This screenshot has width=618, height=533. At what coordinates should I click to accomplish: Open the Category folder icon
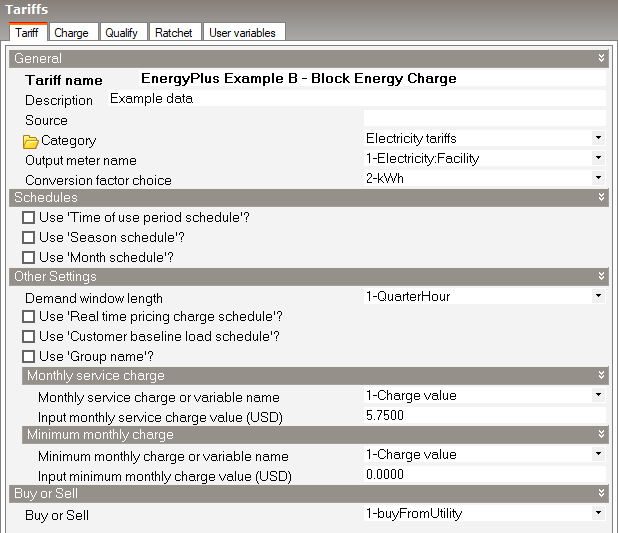[x=30, y=142]
